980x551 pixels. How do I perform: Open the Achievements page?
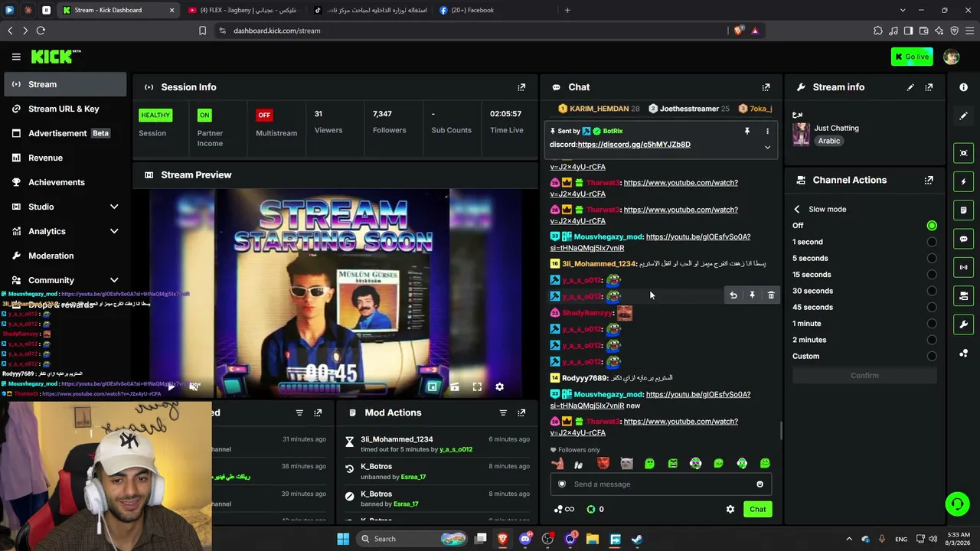[65, 182]
